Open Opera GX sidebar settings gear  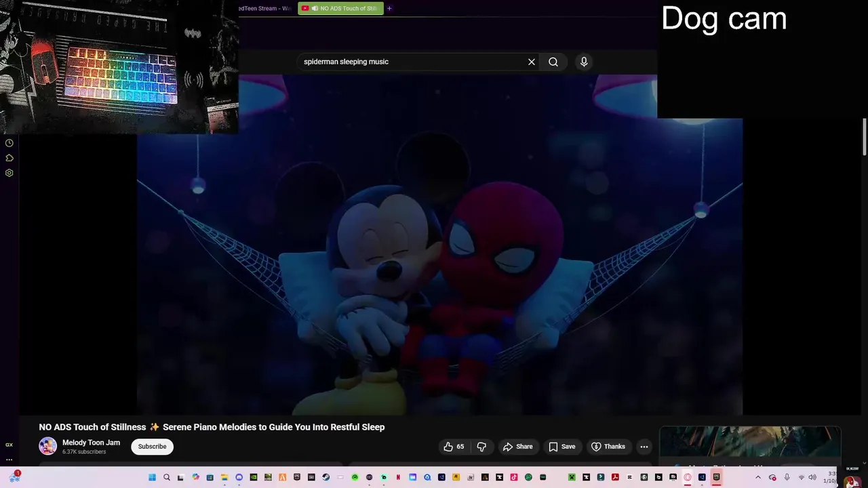[x=9, y=173]
